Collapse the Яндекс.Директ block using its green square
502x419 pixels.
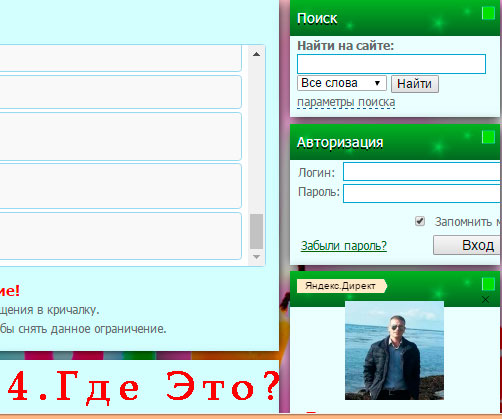pos(488,284)
